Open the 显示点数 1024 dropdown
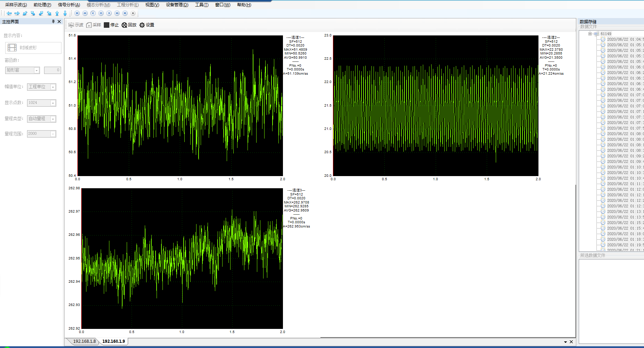The height and width of the screenshot is (348, 644). coord(53,103)
